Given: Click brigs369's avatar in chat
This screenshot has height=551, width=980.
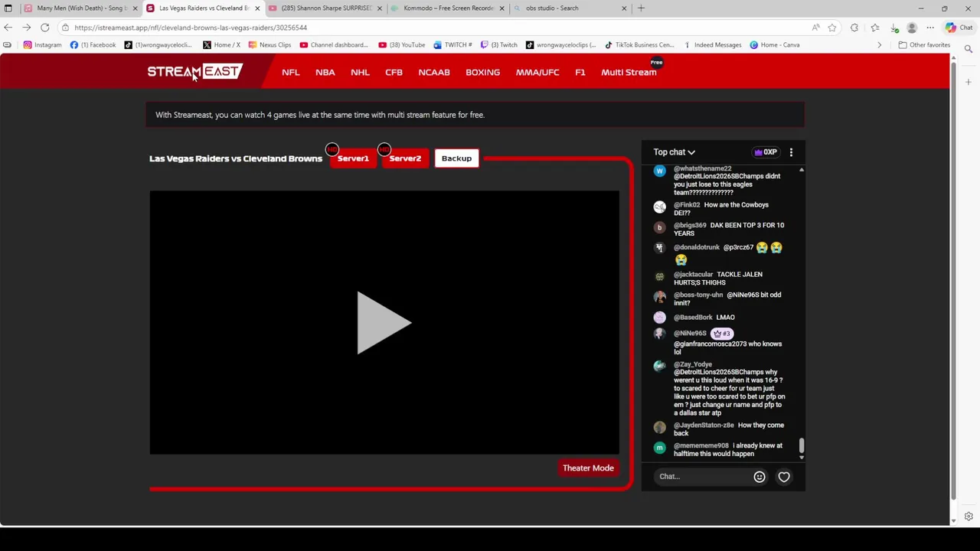Looking at the screenshot, I should click(x=659, y=227).
